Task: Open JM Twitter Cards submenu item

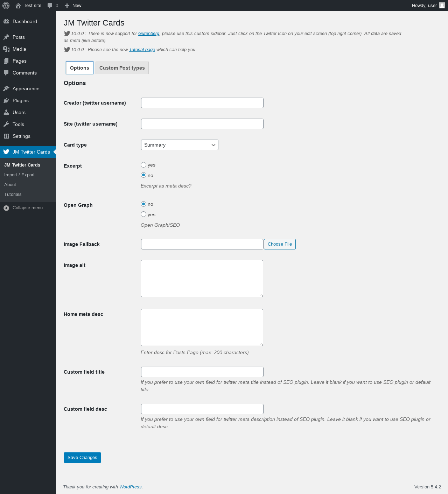Action: pyautogui.click(x=22, y=165)
